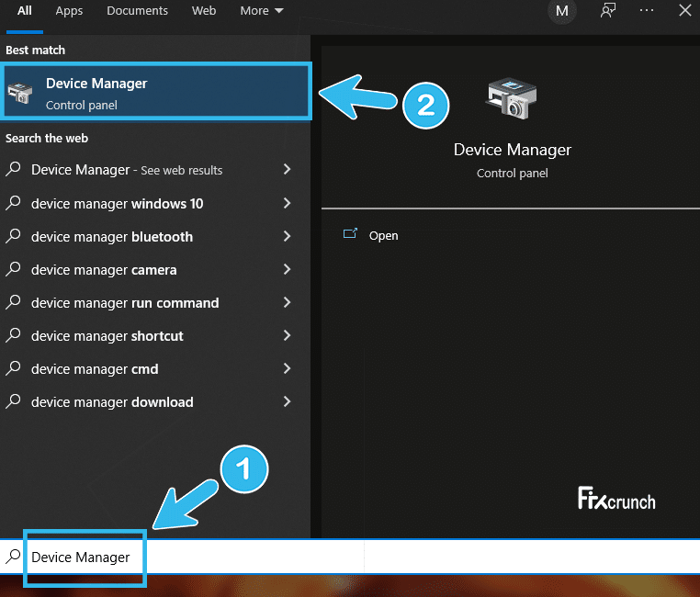This screenshot has width=700, height=597.
Task: Close the search panel with X
Action: (x=684, y=10)
